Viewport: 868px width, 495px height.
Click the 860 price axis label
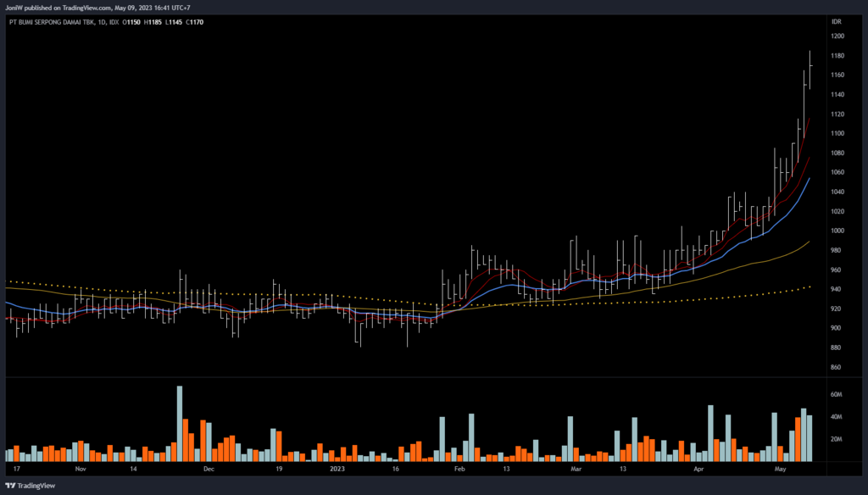coord(837,367)
